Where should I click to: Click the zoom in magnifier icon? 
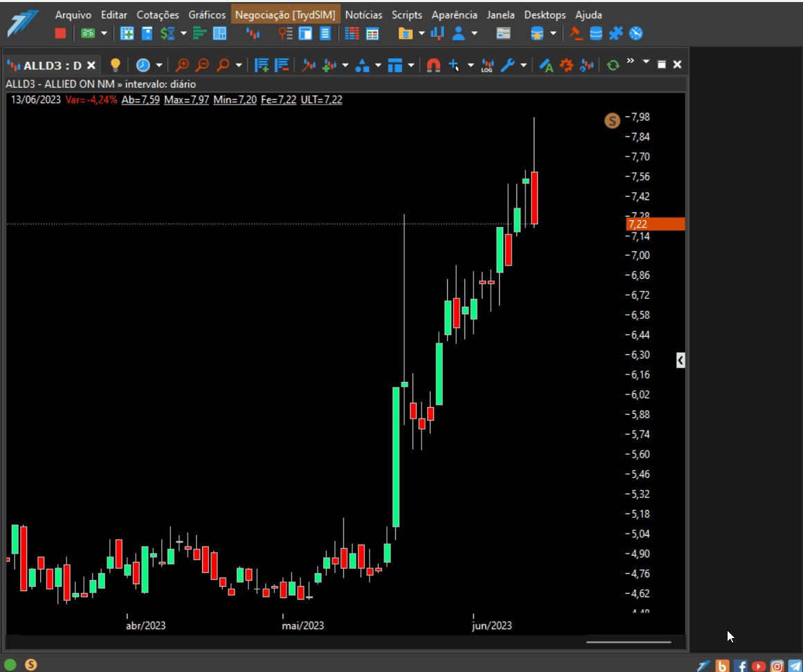[182, 65]
